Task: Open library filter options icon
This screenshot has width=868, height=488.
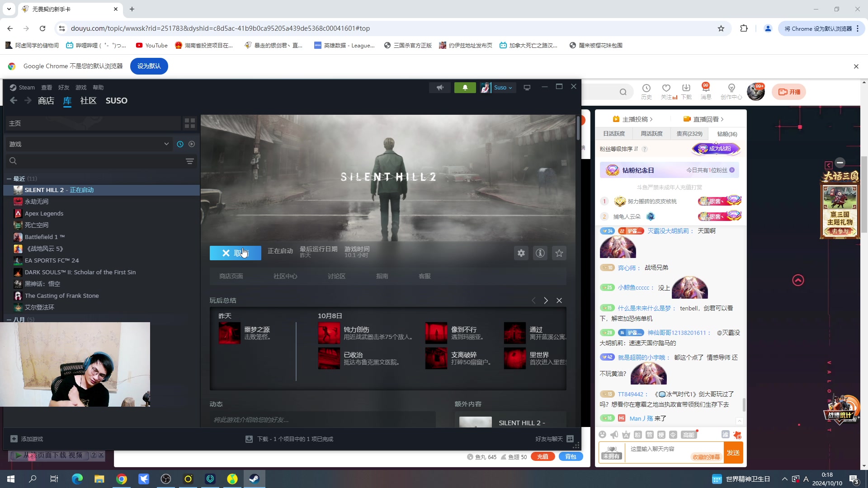Action: (x=190, y=161)
